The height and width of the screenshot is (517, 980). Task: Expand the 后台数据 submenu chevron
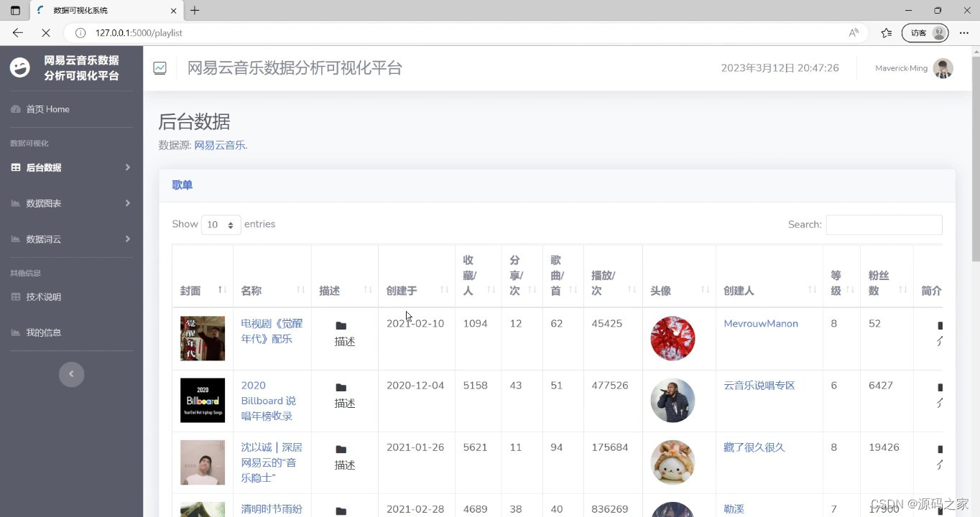coord(128,167)
